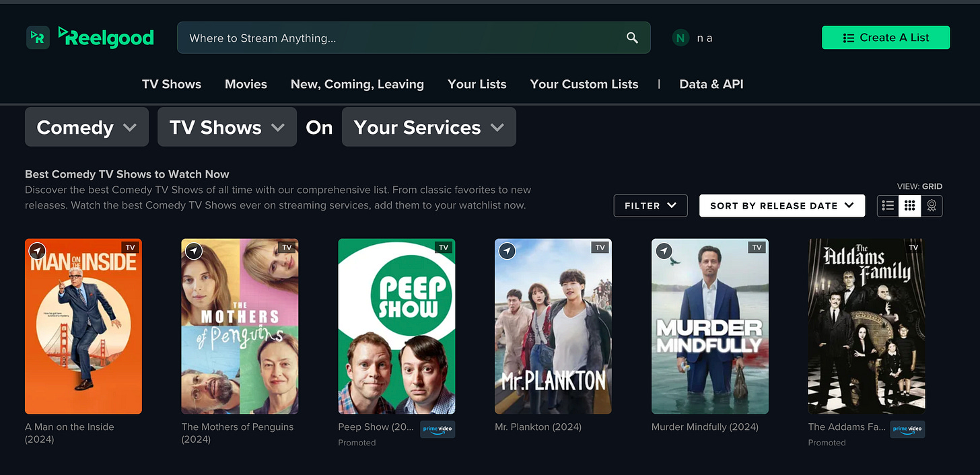
Task: Open the green N user avatar
Action: [680, 38]
